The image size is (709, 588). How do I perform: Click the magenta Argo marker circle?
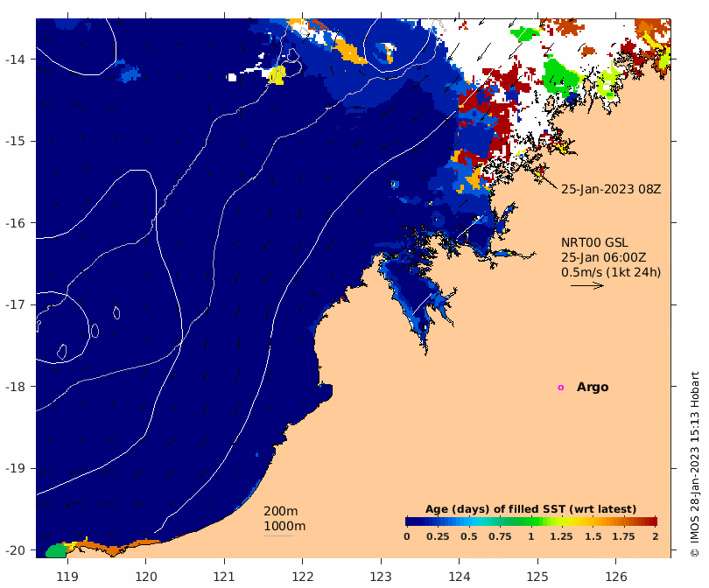pos(561,388)
